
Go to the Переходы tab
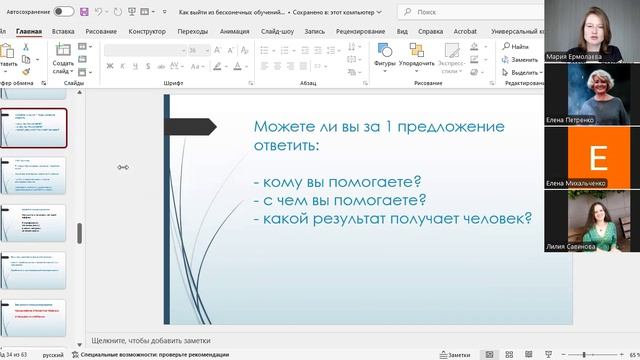pyautogui.click(x=193, y=31)
